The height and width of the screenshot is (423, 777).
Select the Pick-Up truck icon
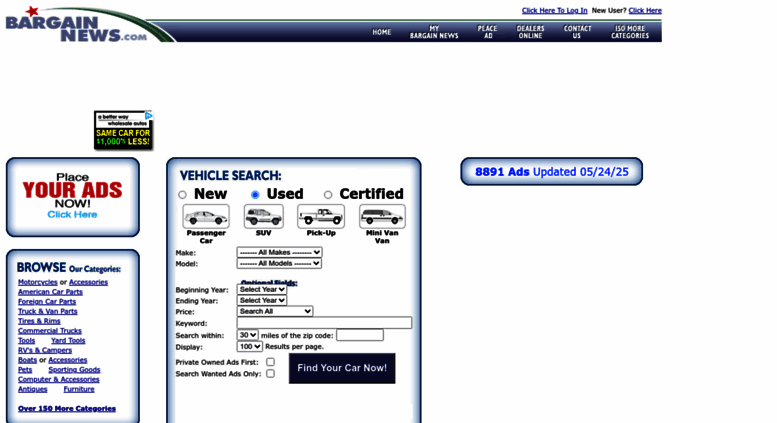pyautogui.click(x=321, y=216)
